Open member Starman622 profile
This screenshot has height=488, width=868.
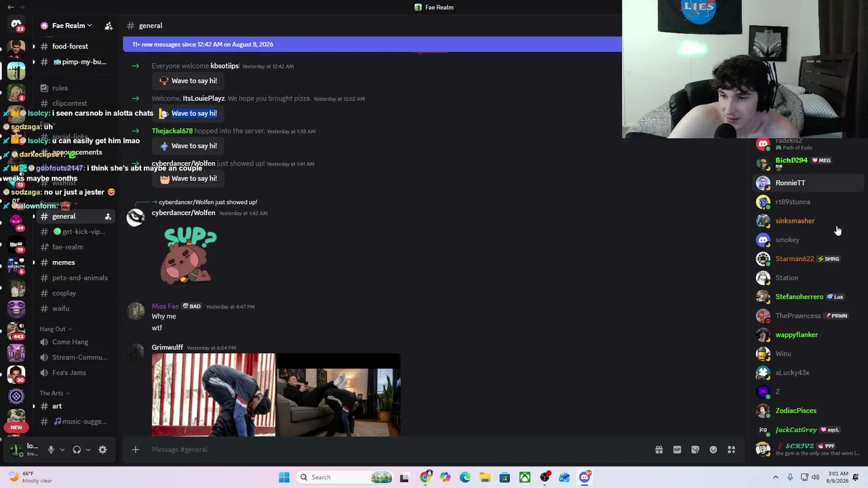tap(808, 259)
